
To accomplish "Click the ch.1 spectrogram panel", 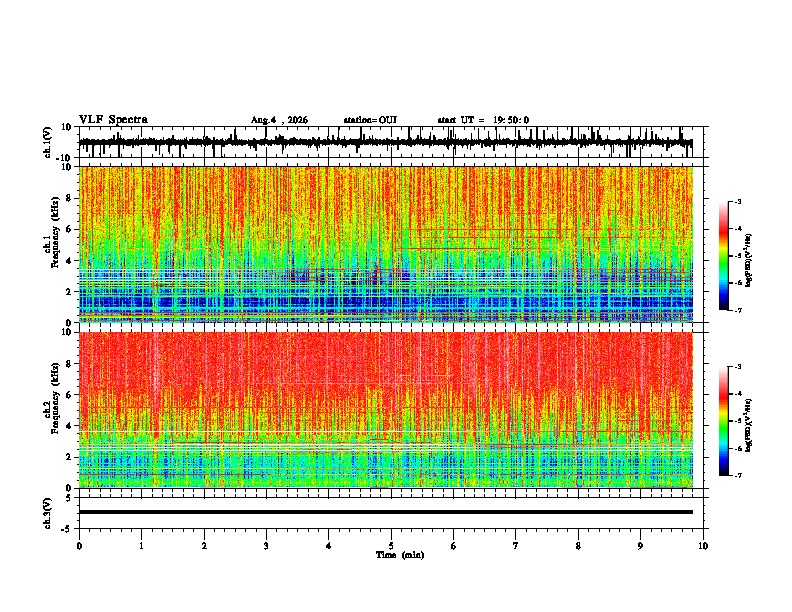I will 386,244.
